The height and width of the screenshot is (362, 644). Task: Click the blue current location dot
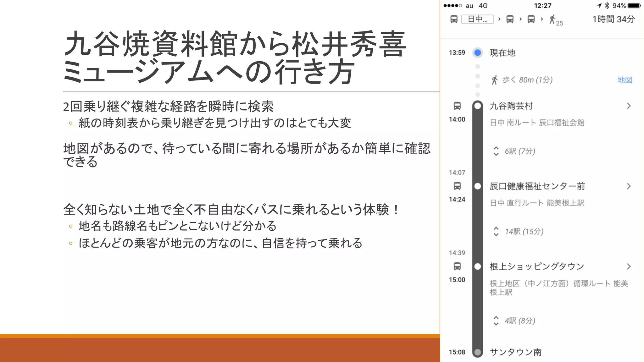(x=477, y=53)
